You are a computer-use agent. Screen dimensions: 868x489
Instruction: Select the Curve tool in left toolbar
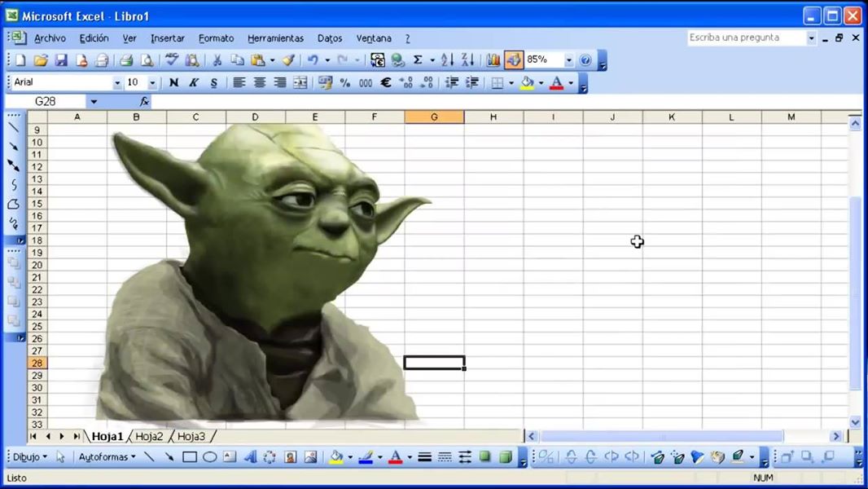point(14,184)
